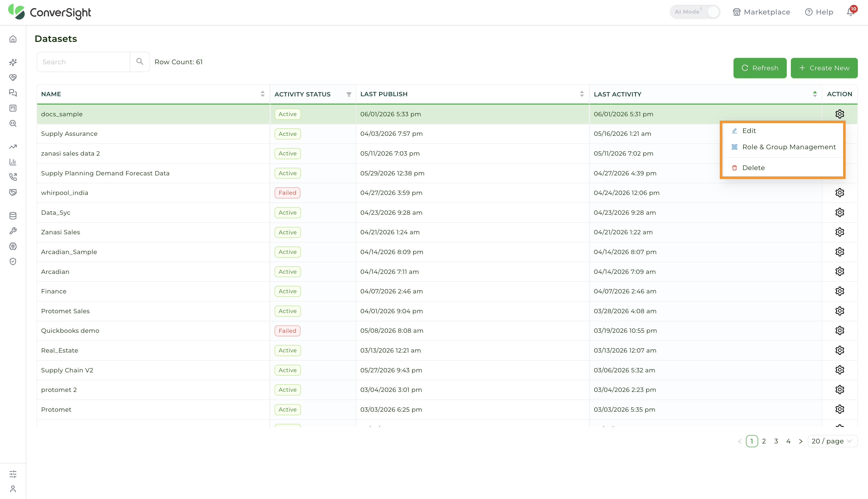Image resolution: width=868 pixels, height=499 pixels.
Task: Go to the next page arrow
Action: 800,441
